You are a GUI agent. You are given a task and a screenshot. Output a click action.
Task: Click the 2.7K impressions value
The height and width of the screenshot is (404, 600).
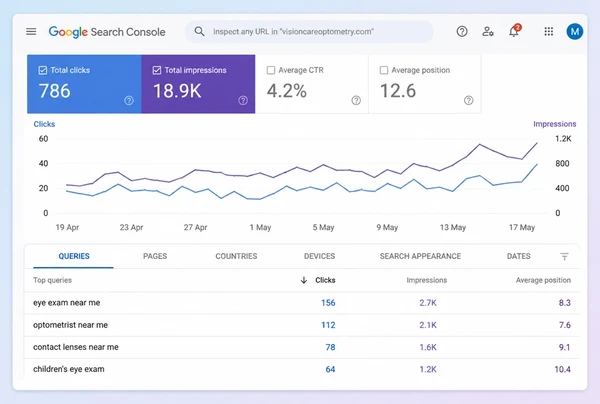[428, 303]
